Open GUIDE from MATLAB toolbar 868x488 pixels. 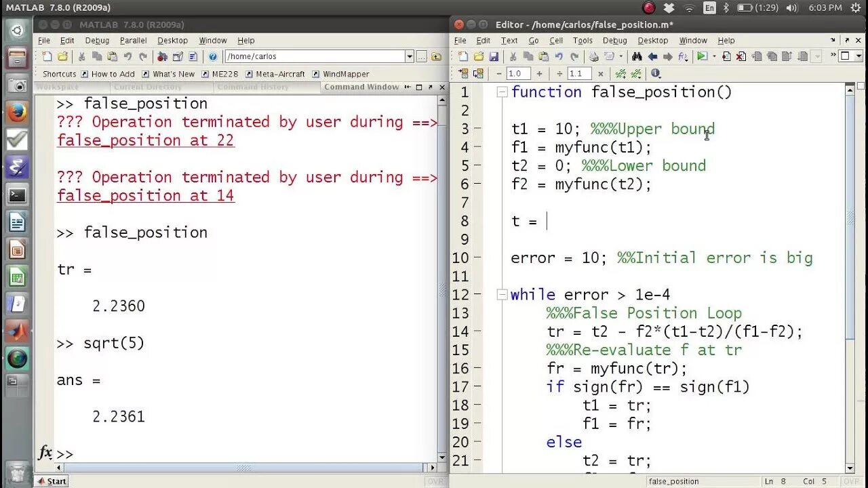tap(178, 57)
